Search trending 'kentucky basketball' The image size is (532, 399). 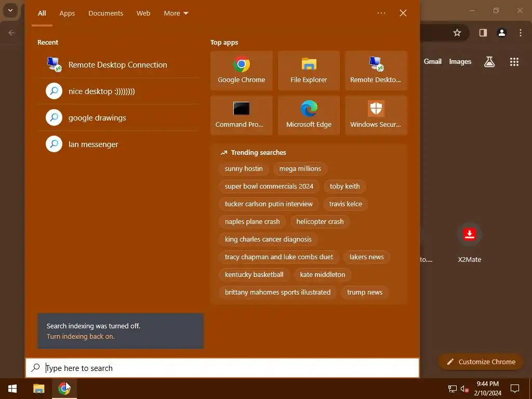coord(254,274)
